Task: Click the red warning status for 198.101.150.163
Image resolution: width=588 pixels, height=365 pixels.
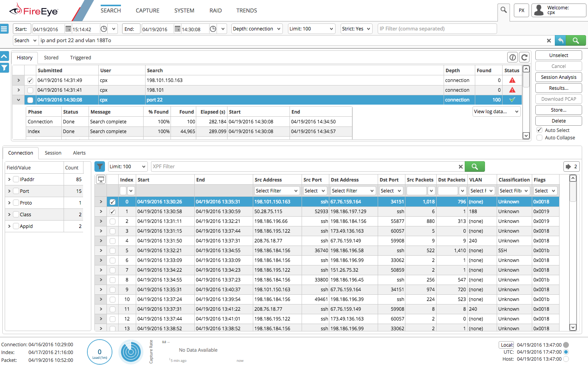Action: click(512, 80)
